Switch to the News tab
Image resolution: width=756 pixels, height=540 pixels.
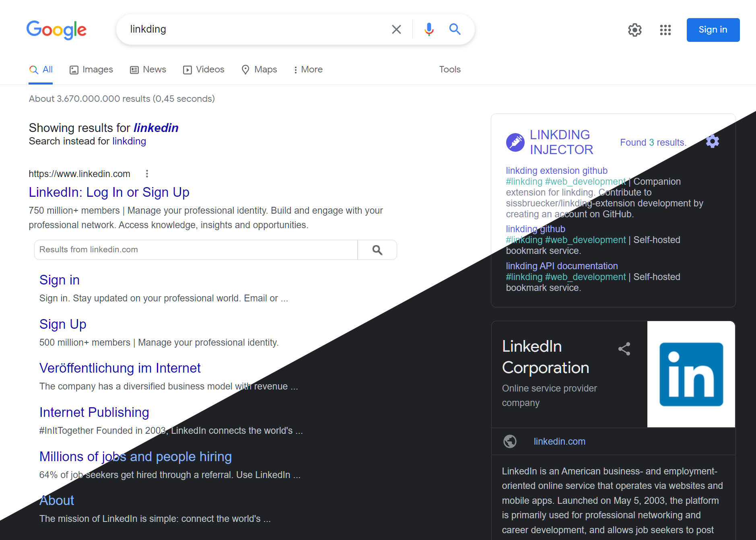148,70
